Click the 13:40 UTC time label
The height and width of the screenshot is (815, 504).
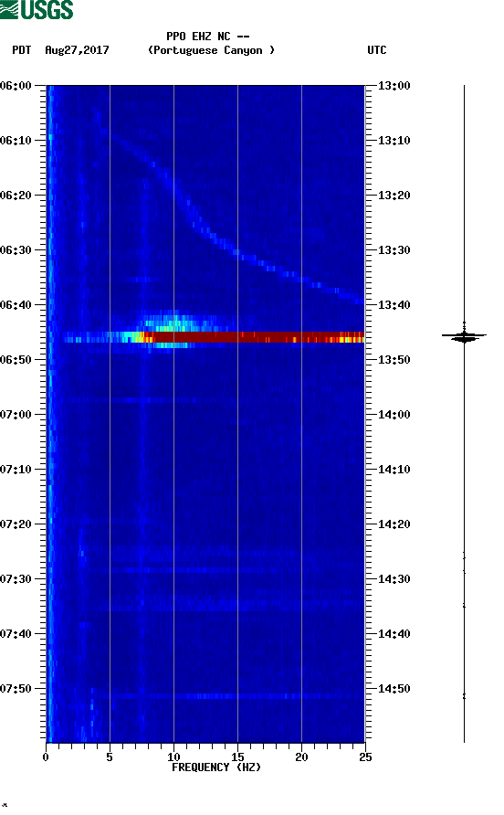tap(394, 305)
